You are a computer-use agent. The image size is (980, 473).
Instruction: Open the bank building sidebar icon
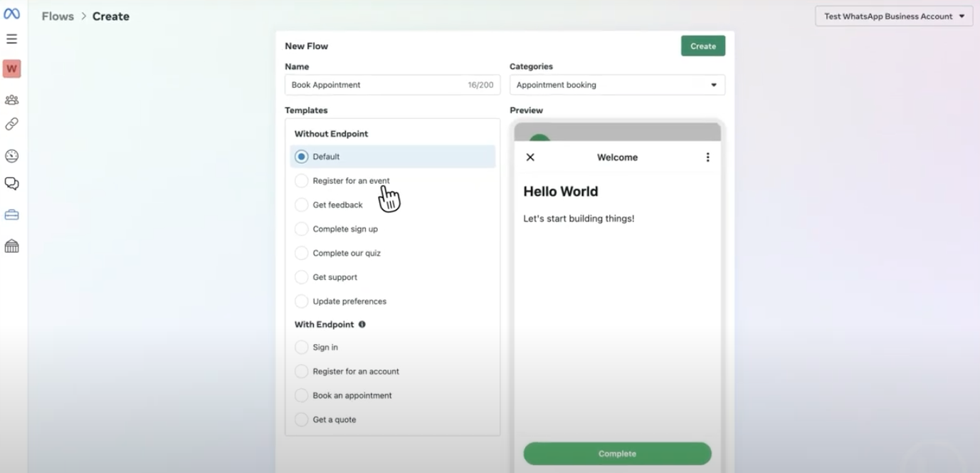tap(11, 246)
